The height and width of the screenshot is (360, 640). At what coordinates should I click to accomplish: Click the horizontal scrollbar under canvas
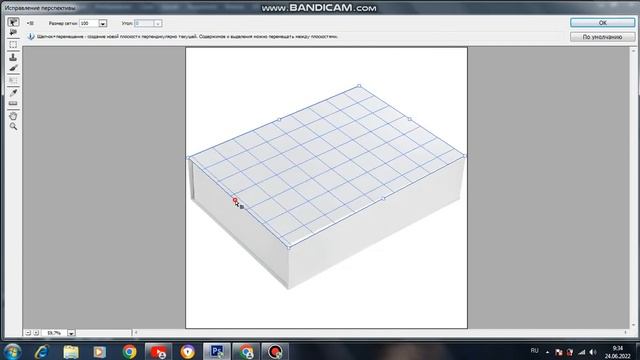click(380, 333)
